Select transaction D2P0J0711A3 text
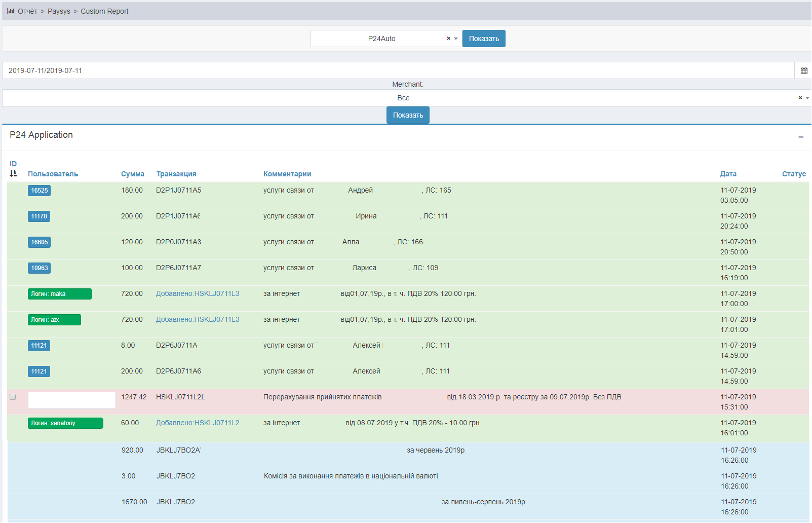 coord(179,242)
